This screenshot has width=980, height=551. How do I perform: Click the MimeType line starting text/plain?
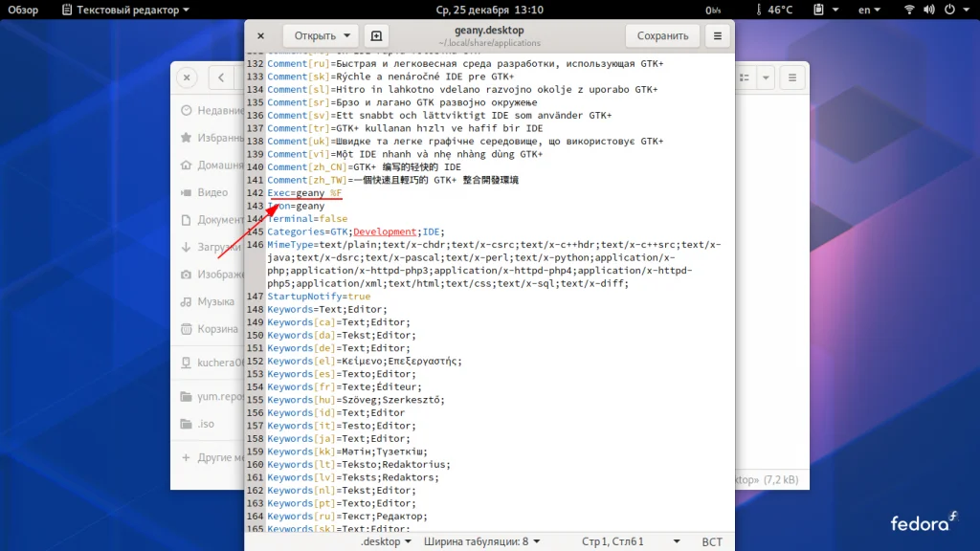(x=494, y=264)
